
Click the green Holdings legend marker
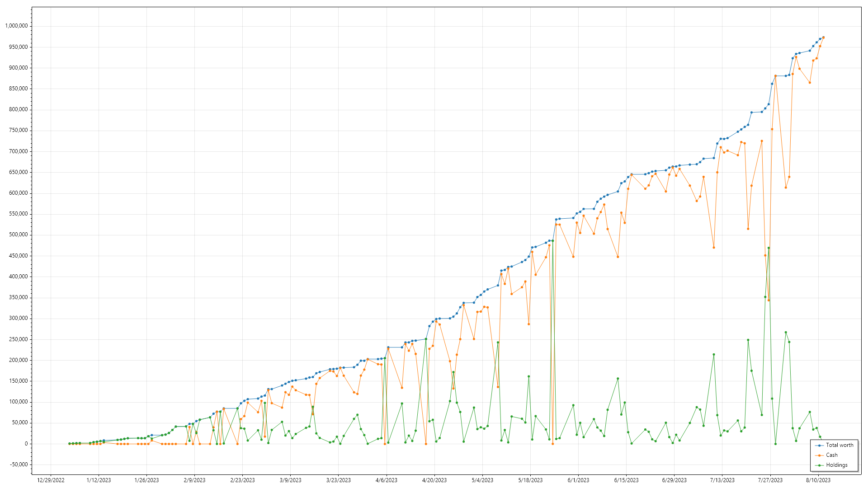[x=819, y=465]
